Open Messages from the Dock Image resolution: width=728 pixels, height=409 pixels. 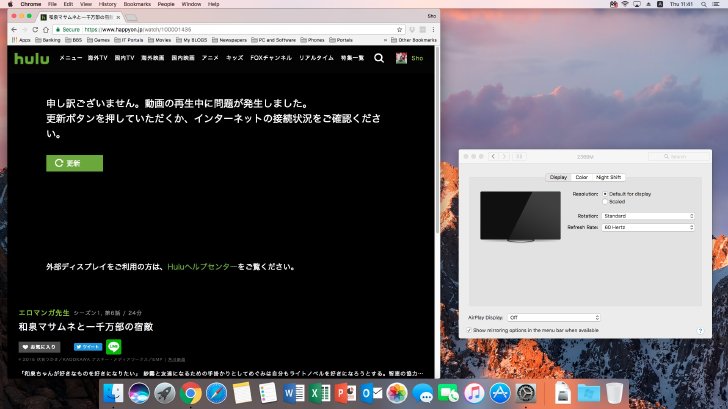[x=423, y=393]
